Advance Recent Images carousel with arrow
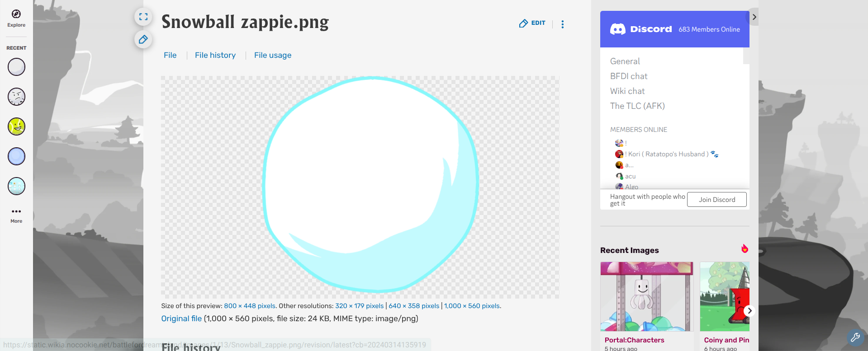 tap(749, 311)
